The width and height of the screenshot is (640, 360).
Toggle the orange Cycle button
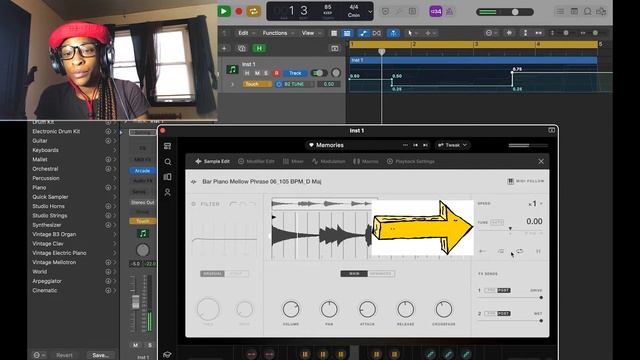(253, 11)
